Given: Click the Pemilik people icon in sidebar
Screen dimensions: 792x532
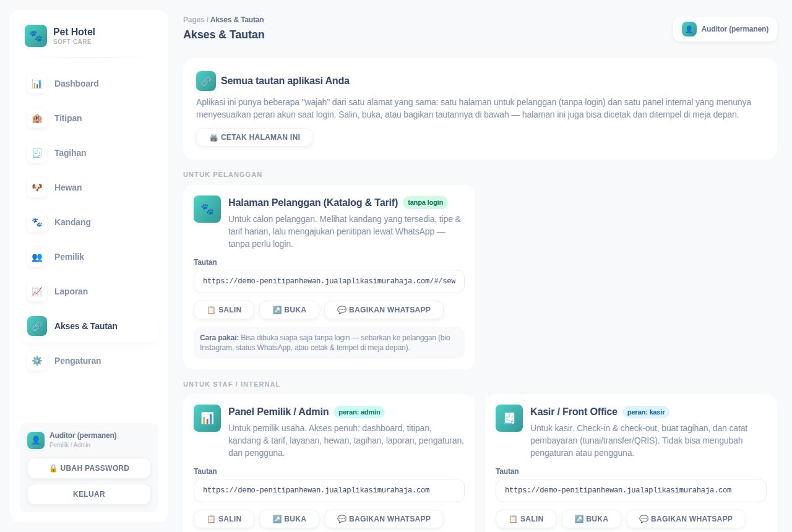Looking at the screenshot, I should 37,257.
